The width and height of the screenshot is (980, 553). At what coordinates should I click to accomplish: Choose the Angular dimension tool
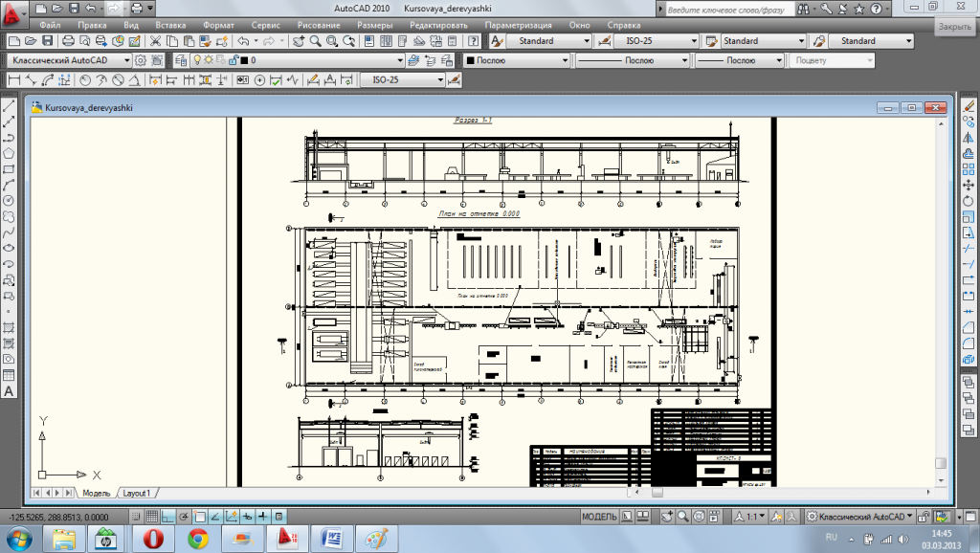coord(134,80)
